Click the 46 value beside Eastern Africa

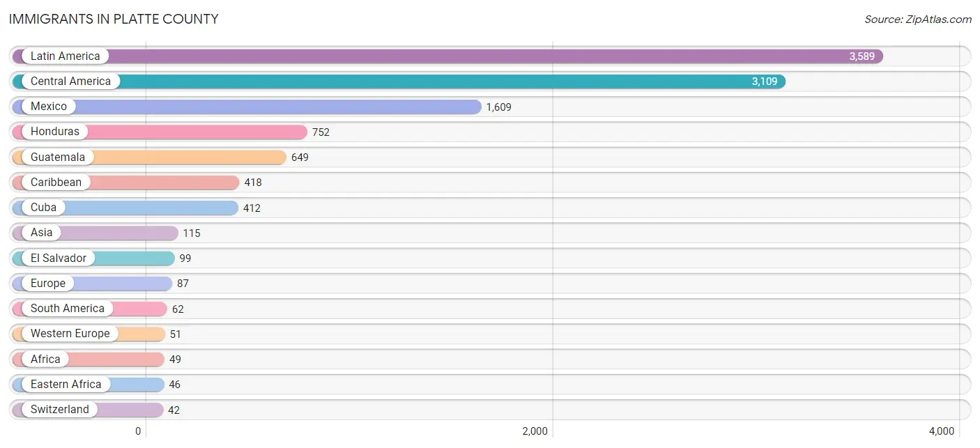pos(174,385)
